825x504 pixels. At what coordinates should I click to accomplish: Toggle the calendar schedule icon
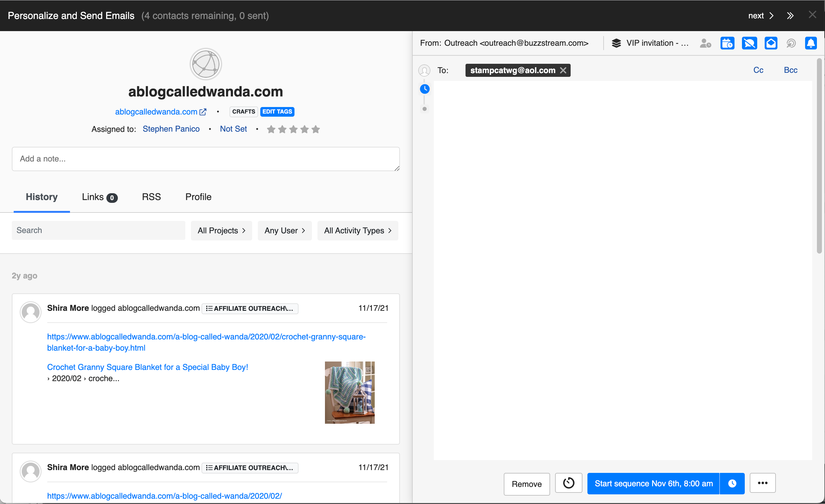click(x=727, y=43)
